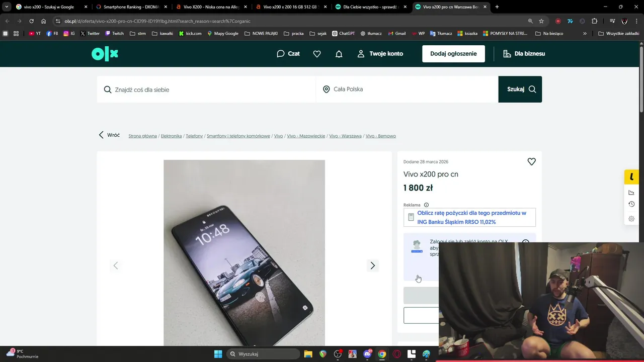The width and height of the screenshot is (644, 362).
Task: Expand kawałki bookmark folder
Action: [163, 33]
